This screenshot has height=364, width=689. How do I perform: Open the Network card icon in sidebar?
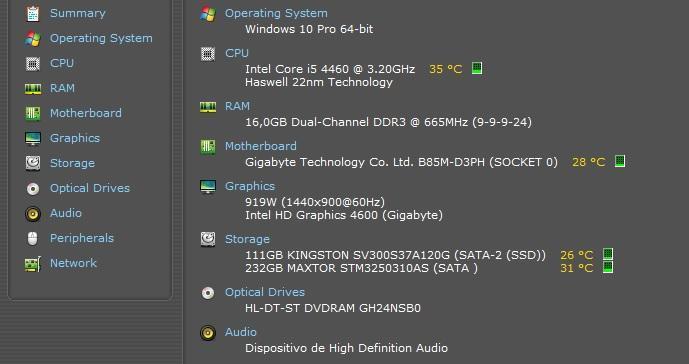(x=33, y=264)
